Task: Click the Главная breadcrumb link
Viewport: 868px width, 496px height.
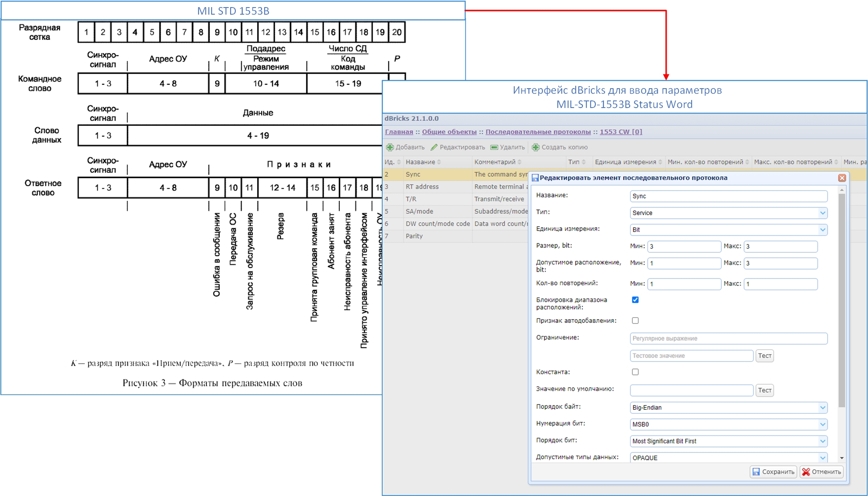Action: (x=399, y=132)
